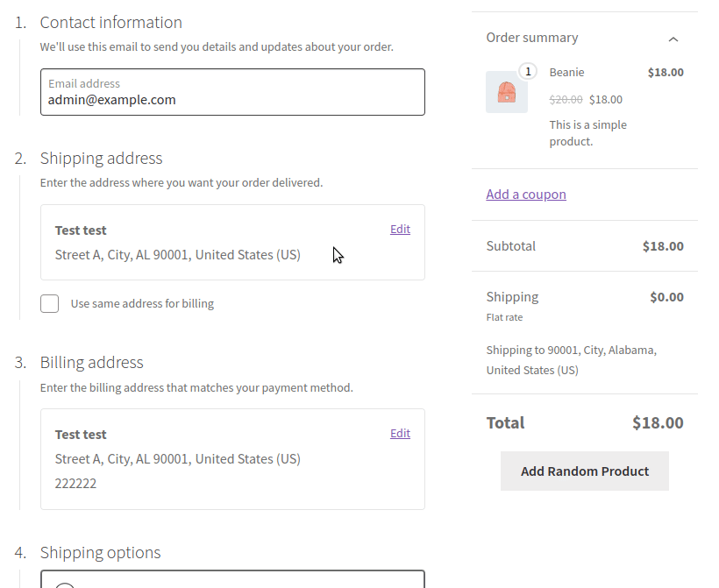
Task: Click the "Order summary" heading text
Action: [x=532, y=38]
